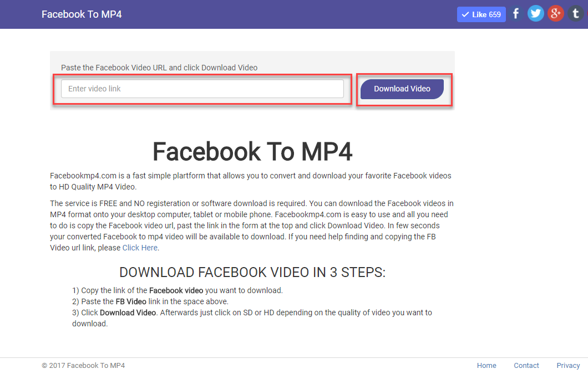Click the Facebook To MP4 header logo
This screenshot has width=588, height=374.
point(82,14)
